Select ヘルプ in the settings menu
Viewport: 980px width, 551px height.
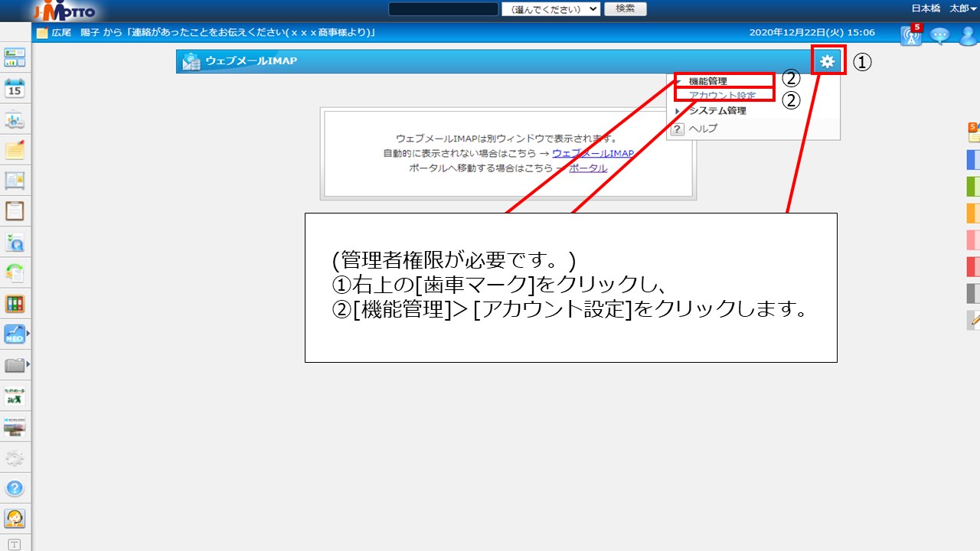pyautogui.click(x=703, y=129)
